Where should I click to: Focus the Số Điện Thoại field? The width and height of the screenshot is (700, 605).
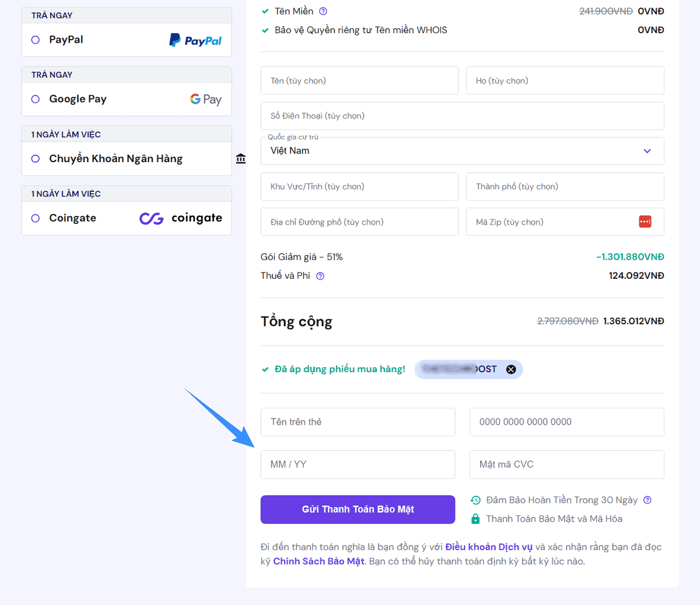(x=462, y=116)
